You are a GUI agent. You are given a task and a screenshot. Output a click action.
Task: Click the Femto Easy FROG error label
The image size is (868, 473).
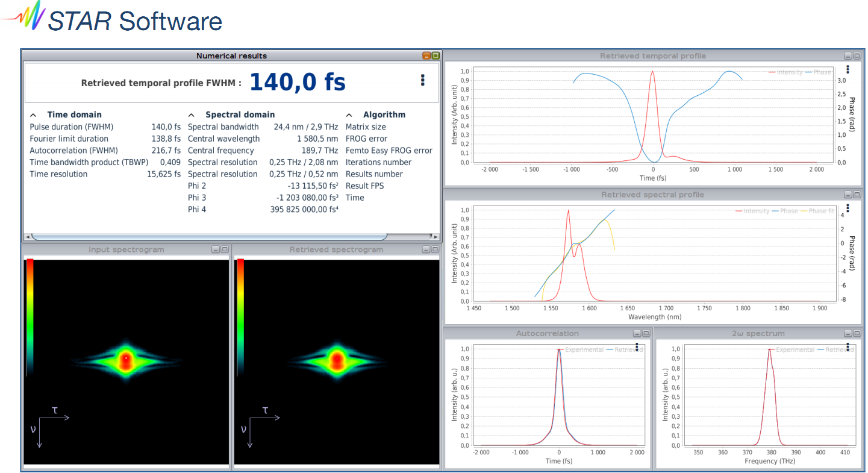point(389,151)
